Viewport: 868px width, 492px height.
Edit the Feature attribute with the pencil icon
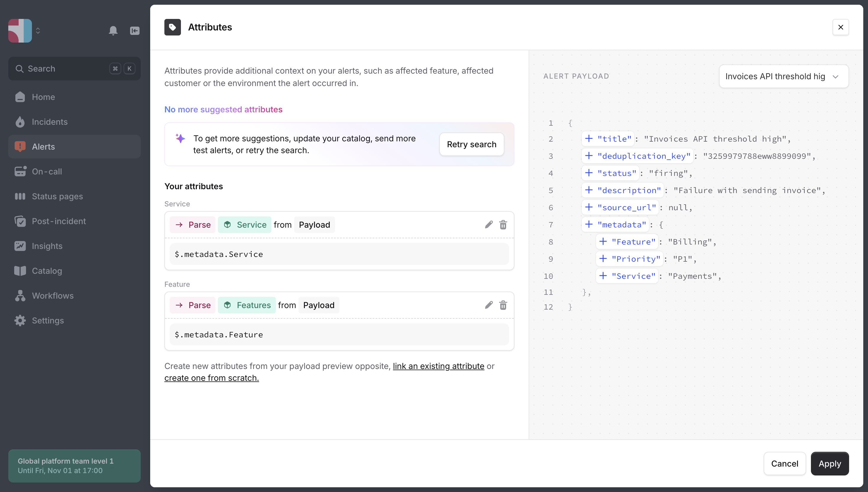tap(489, 305)
